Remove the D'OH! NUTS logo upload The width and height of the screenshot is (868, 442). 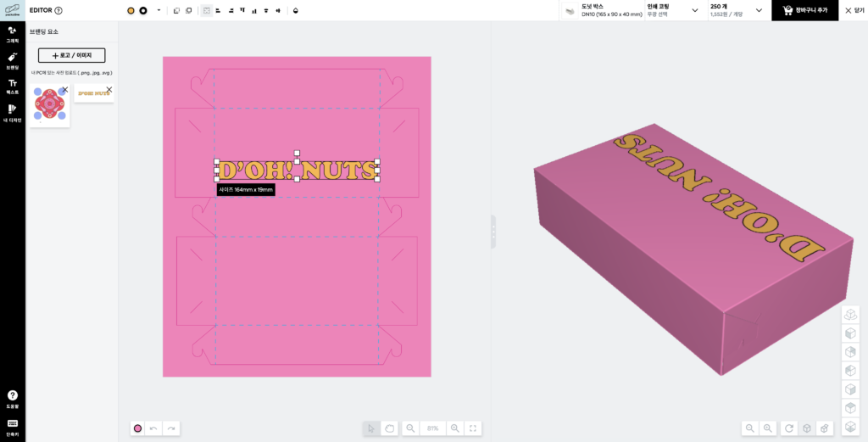point(109,89)
